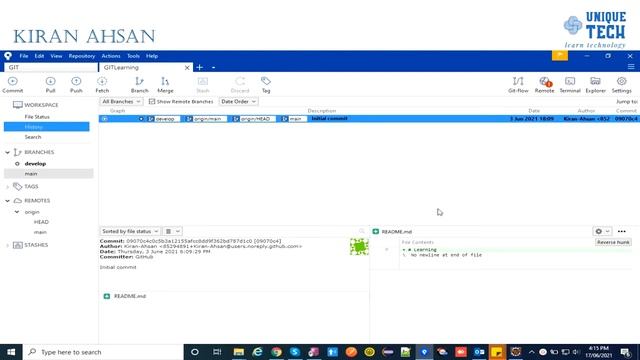This screenshot has height=360, width=640.
Task: Click the Description column header
Action: pos(322,111)
